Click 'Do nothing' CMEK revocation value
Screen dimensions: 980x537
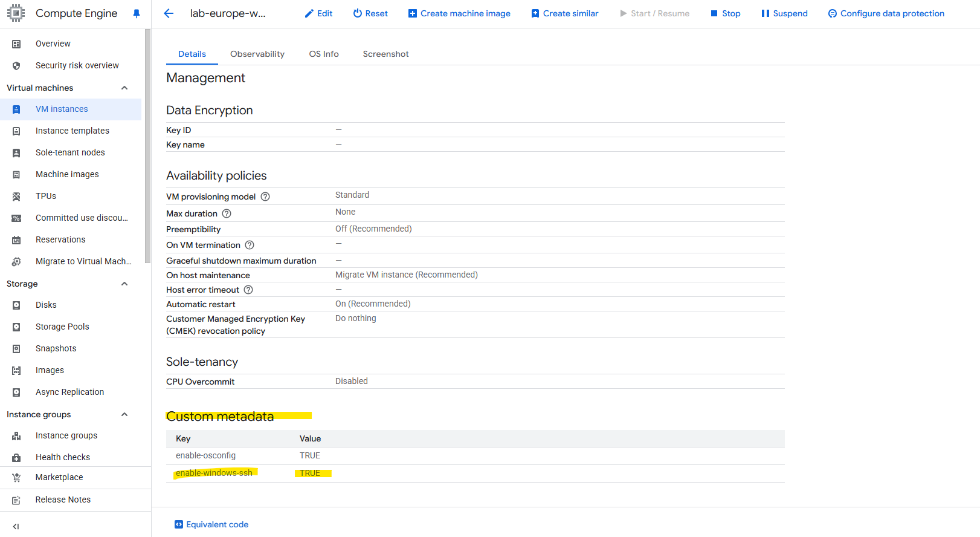pos(356,318)
